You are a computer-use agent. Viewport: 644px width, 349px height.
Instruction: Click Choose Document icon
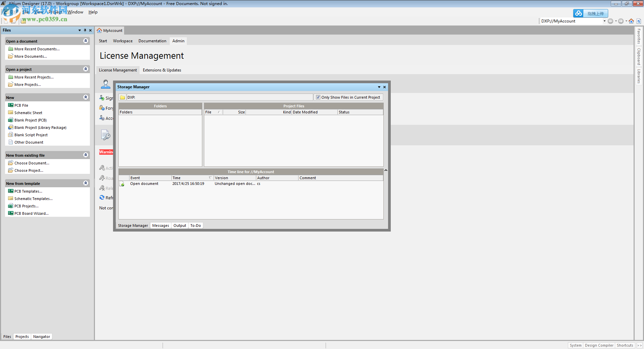pyautogui.click(x=11, y=163)
